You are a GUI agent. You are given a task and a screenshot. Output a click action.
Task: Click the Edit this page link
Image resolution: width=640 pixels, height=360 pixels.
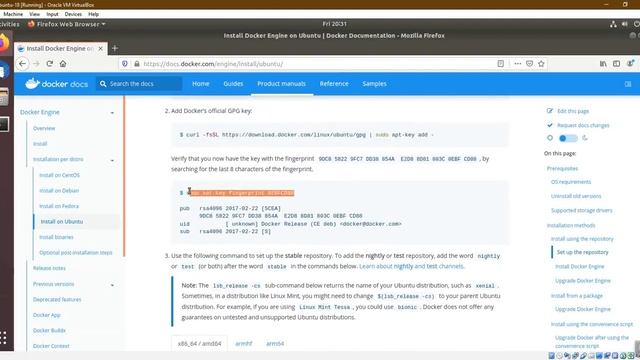coord(573,111)
